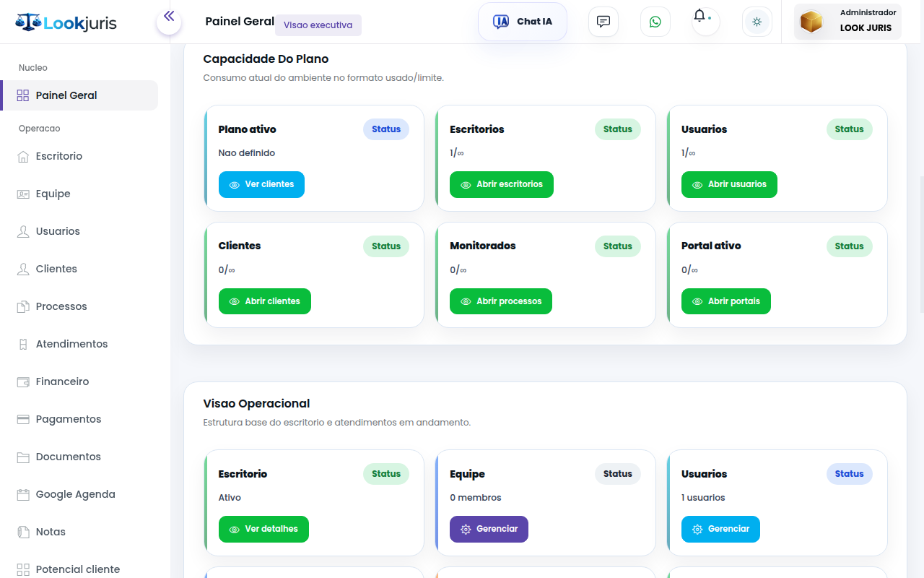
Task: Collapse the sidebar with double-chevron button
Action: click(x=169, y=17)
